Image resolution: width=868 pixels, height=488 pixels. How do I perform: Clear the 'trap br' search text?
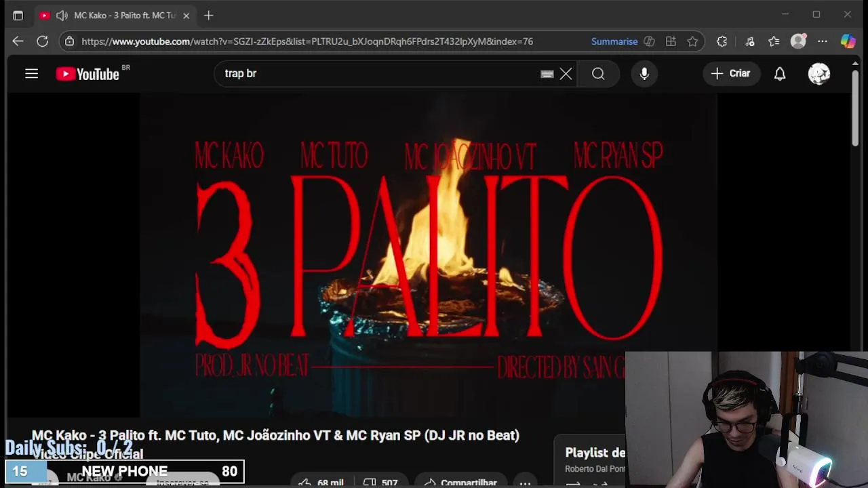point(566,74)
